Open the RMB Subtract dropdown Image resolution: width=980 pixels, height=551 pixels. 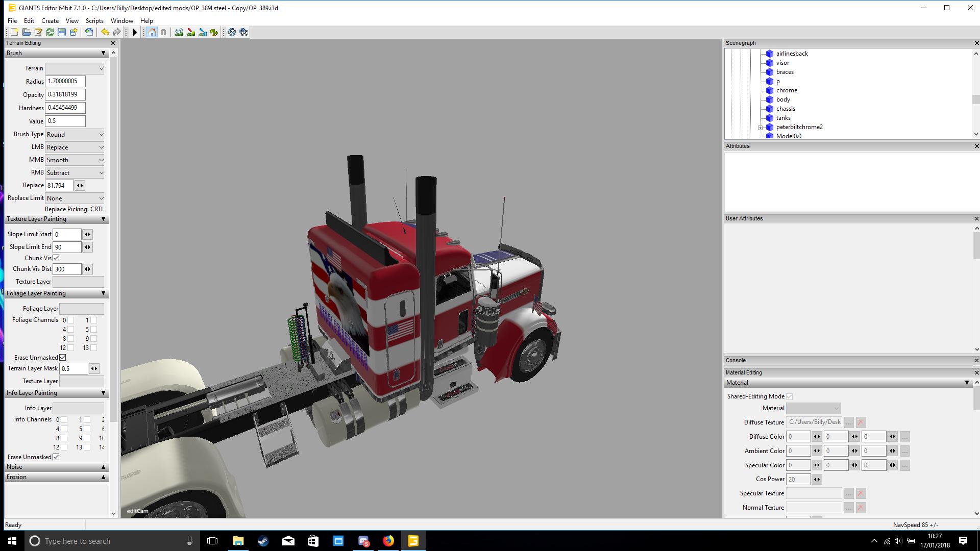(75, 173)
